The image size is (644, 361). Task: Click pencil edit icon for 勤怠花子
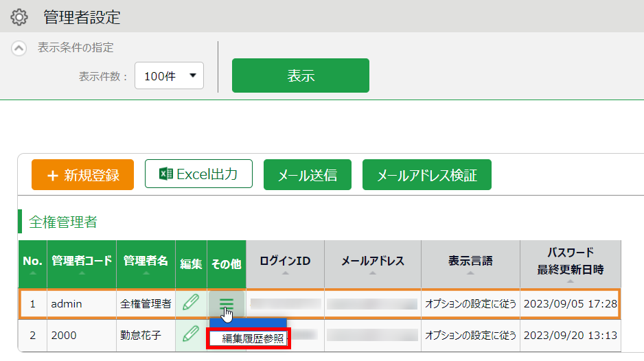pyautogui.click(x=191, y=335)
